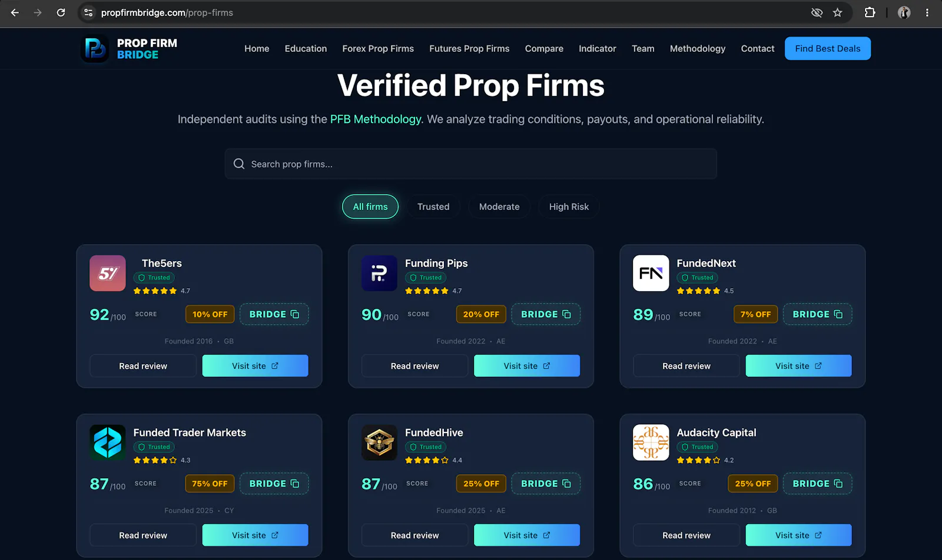942x560 pixels.
Task: Click the Trusted badge under FundedNext
Action: pos(697,278)
